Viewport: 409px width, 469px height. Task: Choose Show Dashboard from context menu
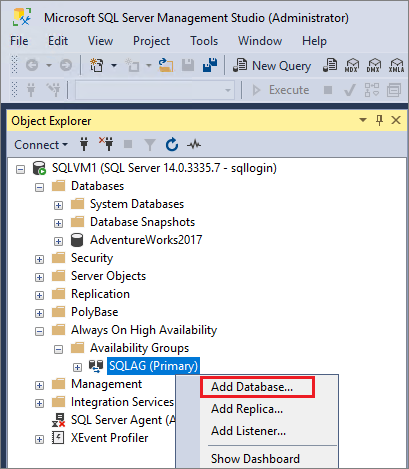[255, 459]
